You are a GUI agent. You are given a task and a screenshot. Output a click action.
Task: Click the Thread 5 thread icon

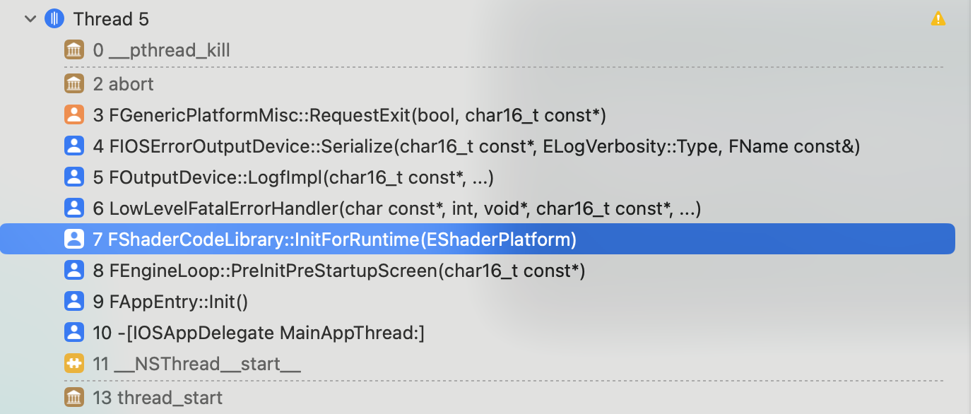(54, 19)
